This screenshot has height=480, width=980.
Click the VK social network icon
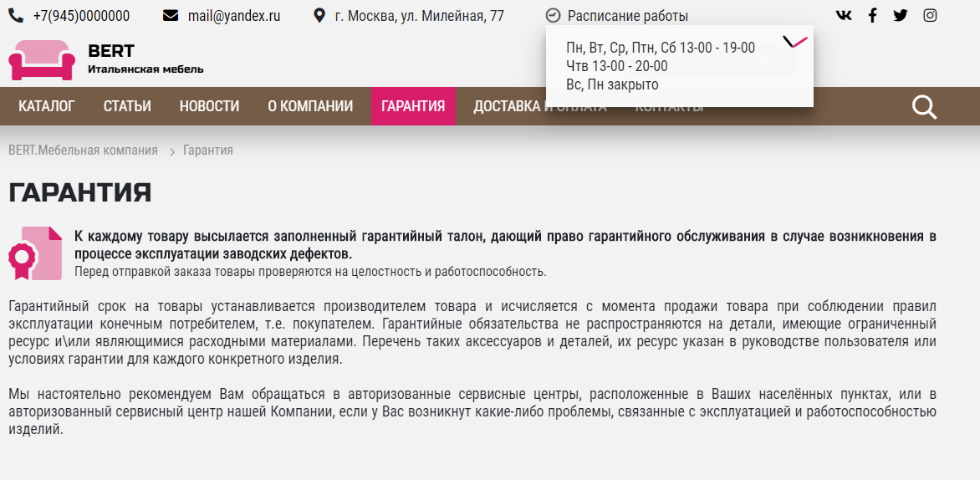coord(844,15)
